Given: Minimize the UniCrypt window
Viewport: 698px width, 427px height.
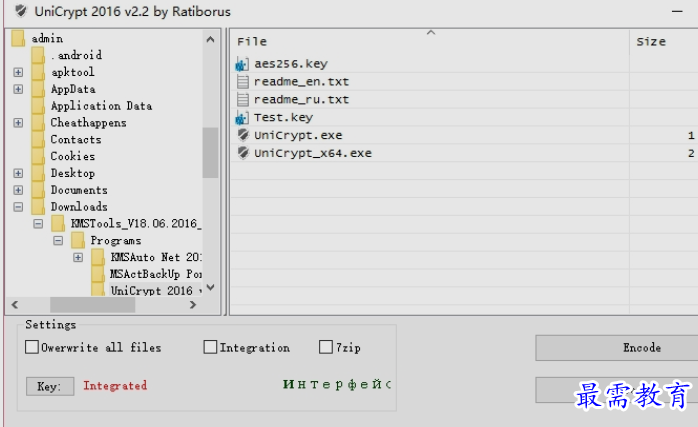Looking at the screenshot, I should coord(677,12).
